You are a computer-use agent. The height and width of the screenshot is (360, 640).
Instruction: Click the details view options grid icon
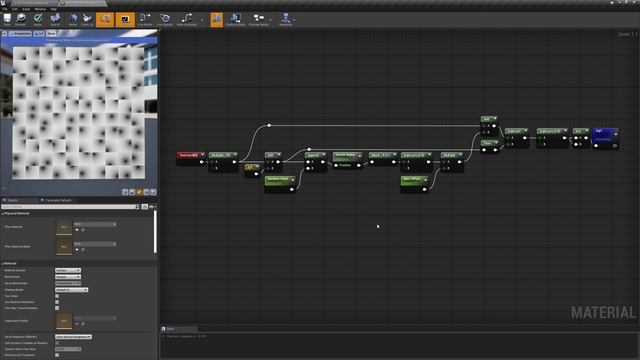coord(144,207)
